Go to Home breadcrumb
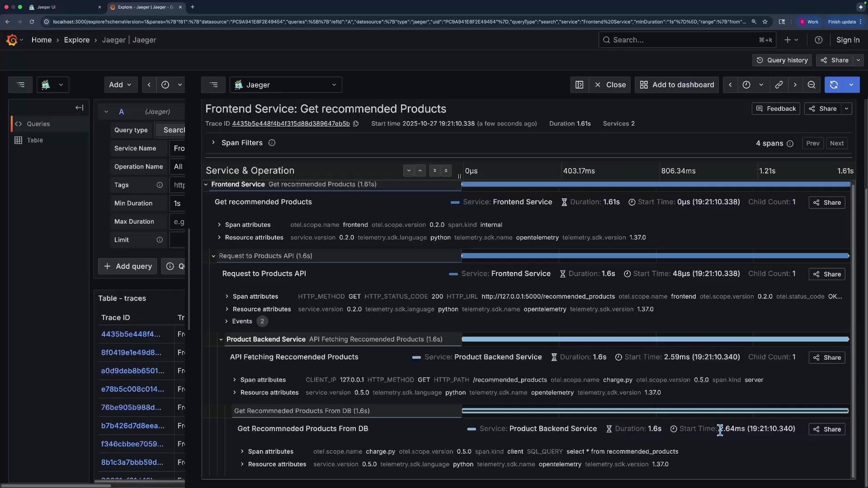The image size is (868, 488). pos(42,40)
